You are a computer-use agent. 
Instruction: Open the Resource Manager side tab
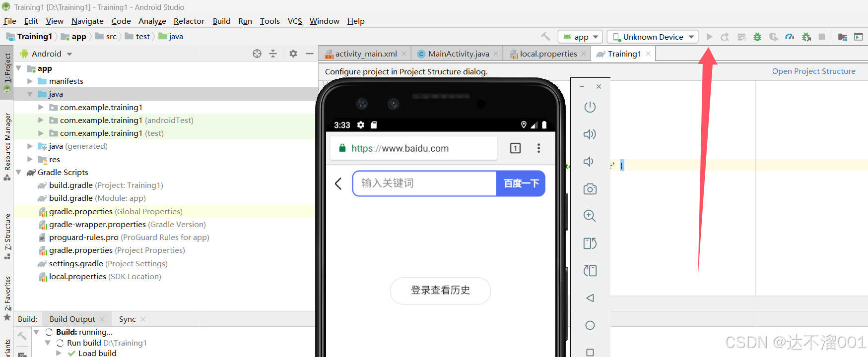click(7, 146)
